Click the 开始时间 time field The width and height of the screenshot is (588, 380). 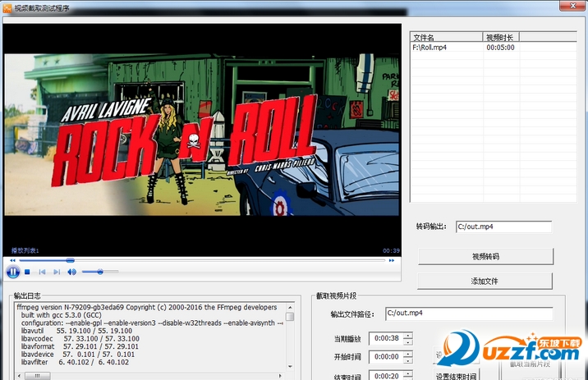pyautogui.click(x=386, y=357)
